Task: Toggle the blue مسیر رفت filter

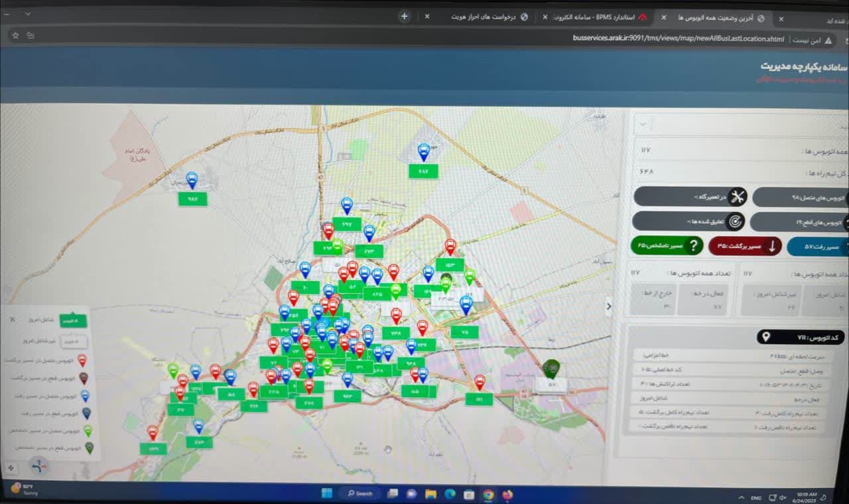Action: [x=817, y=247]
